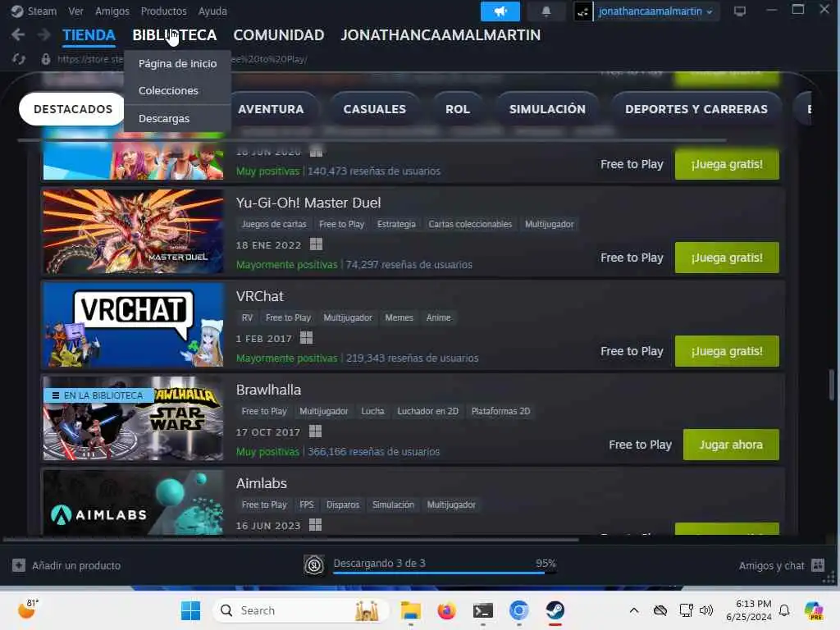The image size is (840, 630).
Task: Click the Windows platform icon for Yu-Gi-Oh! Master Duel
Action: coord(316,244)
